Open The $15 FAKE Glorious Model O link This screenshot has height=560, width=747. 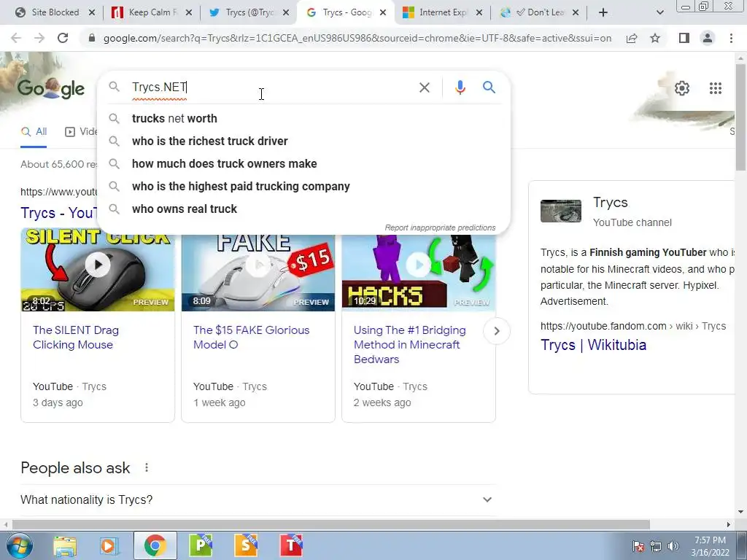[251, 337]
